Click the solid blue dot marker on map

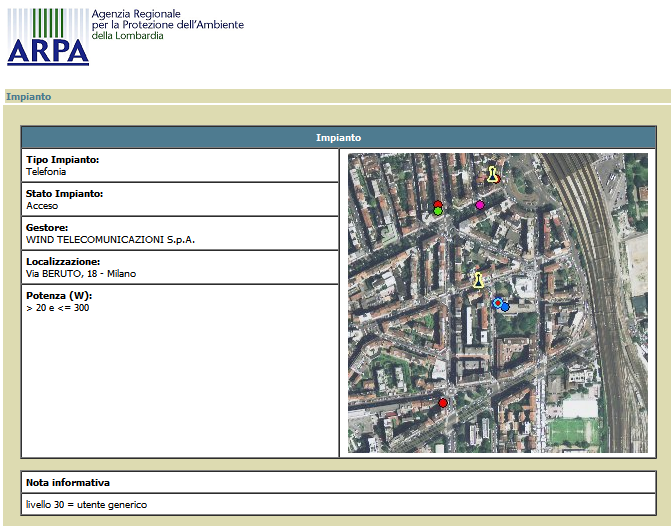[x=505, y=307]
